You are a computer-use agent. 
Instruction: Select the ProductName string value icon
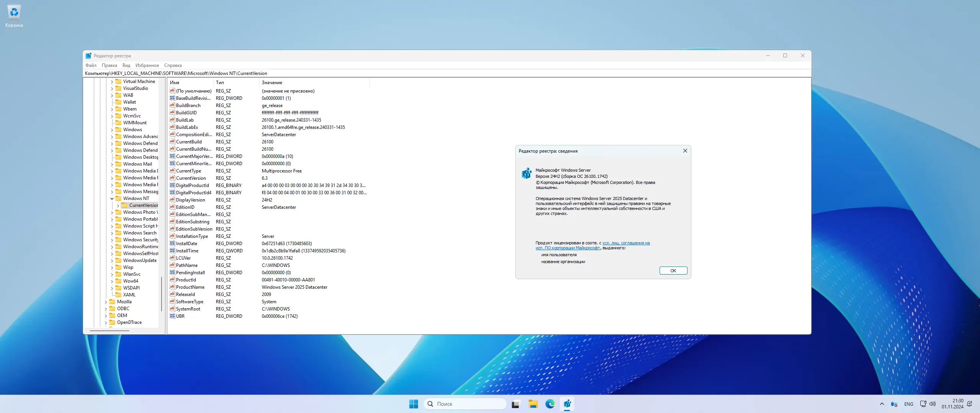click(x=172, y=287)
